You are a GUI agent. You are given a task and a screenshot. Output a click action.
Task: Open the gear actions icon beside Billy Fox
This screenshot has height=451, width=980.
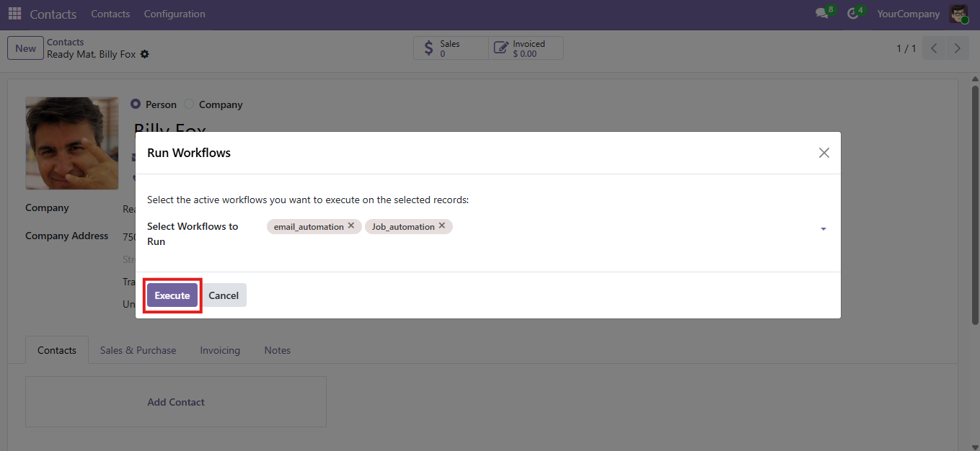(144, 54)
